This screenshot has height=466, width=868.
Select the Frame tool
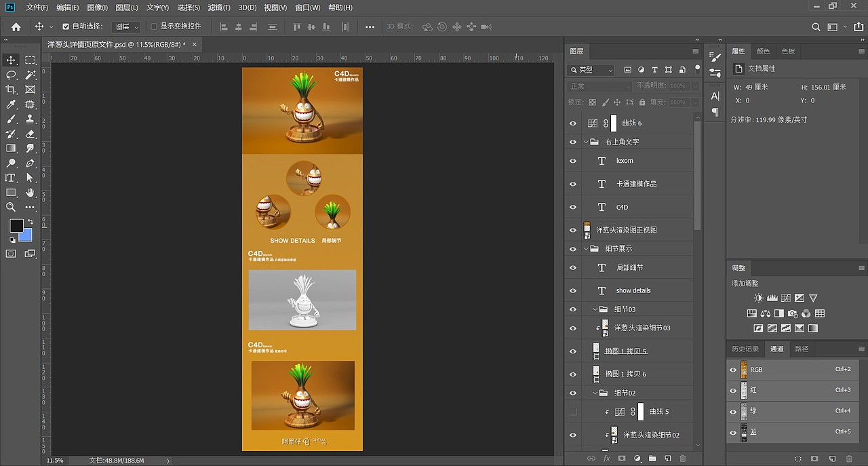click(x=31, y=90)
